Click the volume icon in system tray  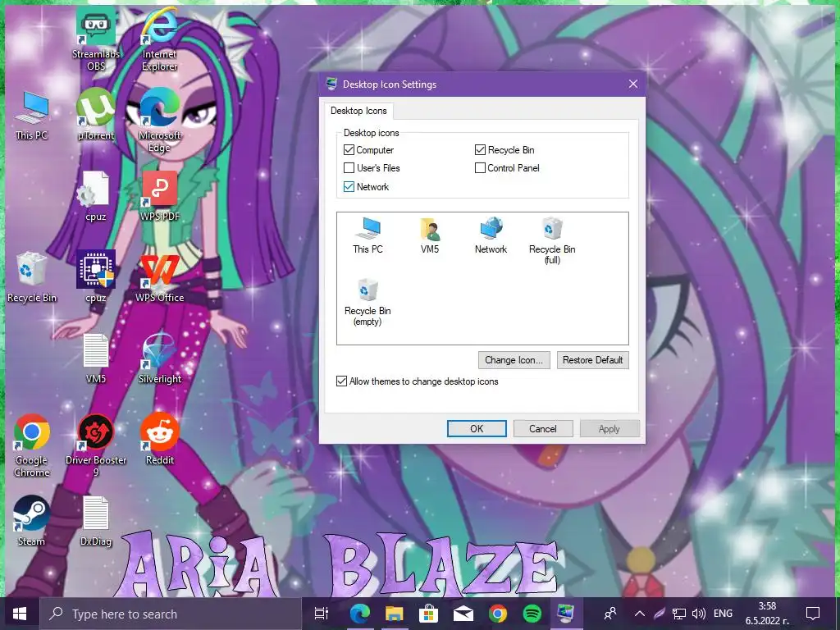point(699,614)
